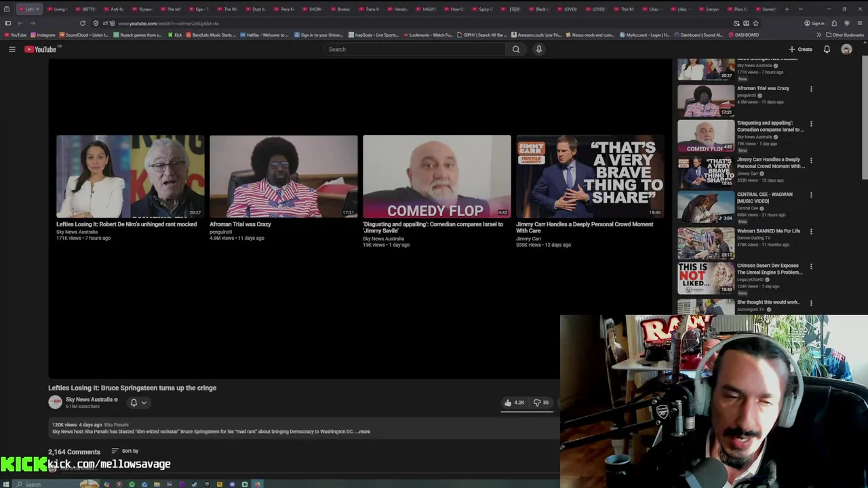Play end-screen Afroman Trial was Crazy thumbnail
Viewport: 868px width, 488px height.
pos(283,176)
